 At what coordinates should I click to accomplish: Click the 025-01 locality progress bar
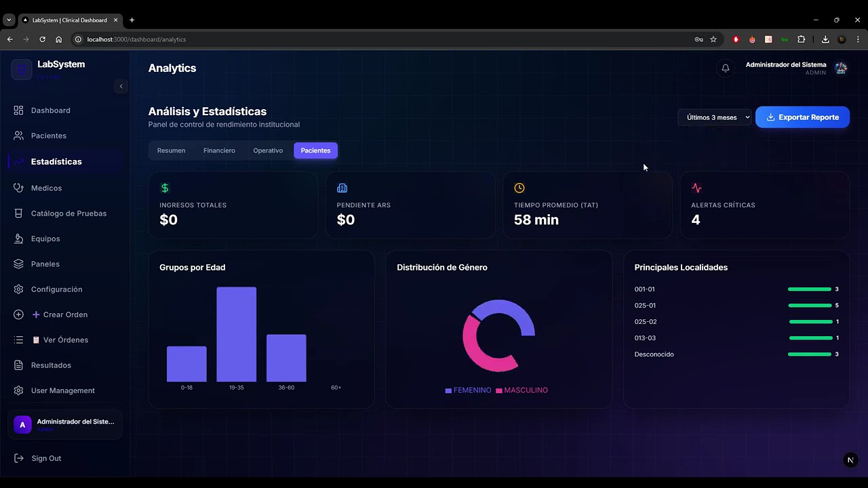tap(810, 306)
